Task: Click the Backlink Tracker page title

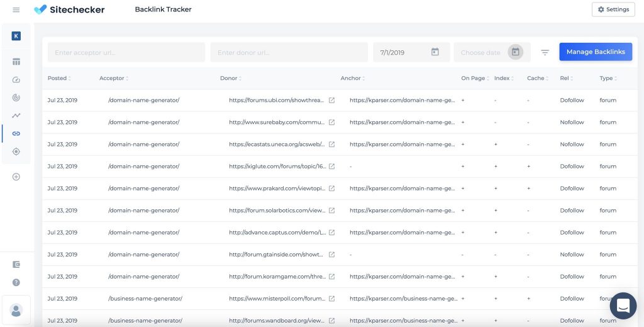Action: tap(163, 9)
